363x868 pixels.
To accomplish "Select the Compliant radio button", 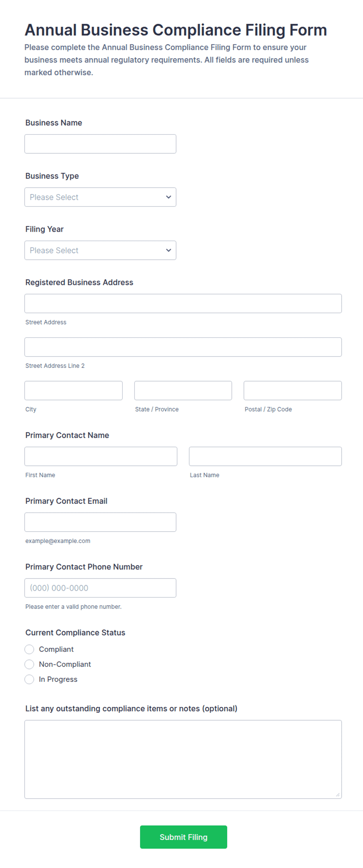I will 29,649.
